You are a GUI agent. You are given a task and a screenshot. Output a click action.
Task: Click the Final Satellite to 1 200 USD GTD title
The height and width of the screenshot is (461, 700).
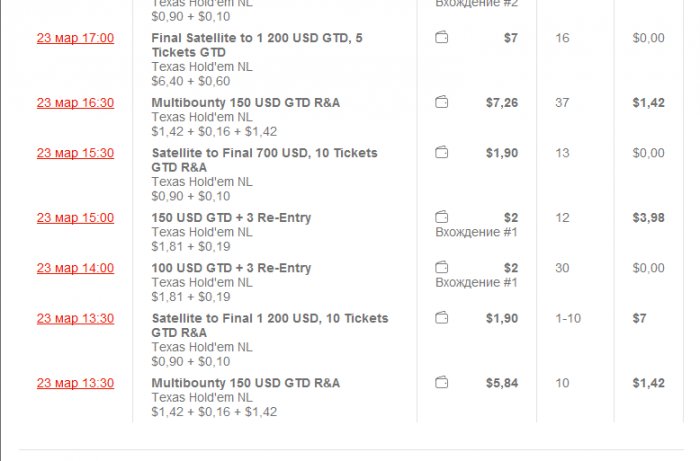click(257, 45)
